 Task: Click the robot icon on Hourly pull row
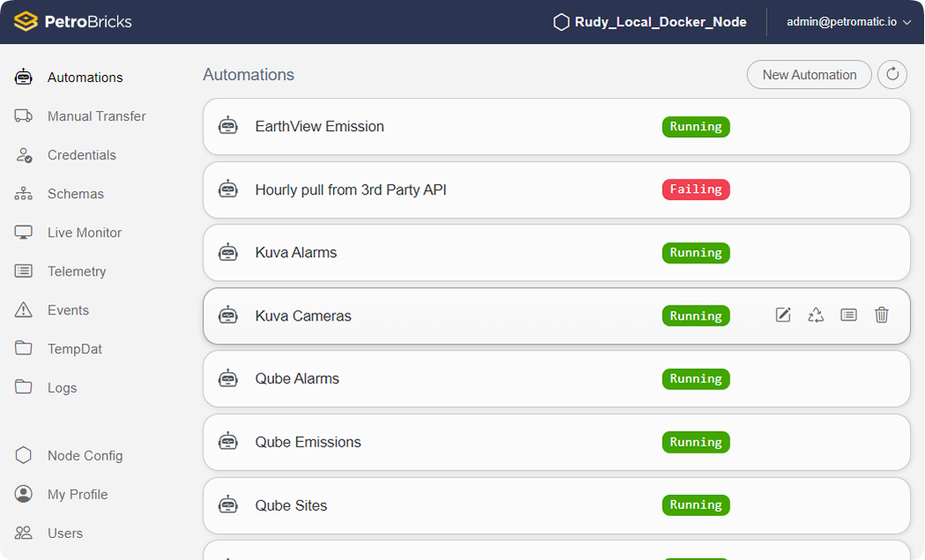pyautogui.click(x=228, y=190)
